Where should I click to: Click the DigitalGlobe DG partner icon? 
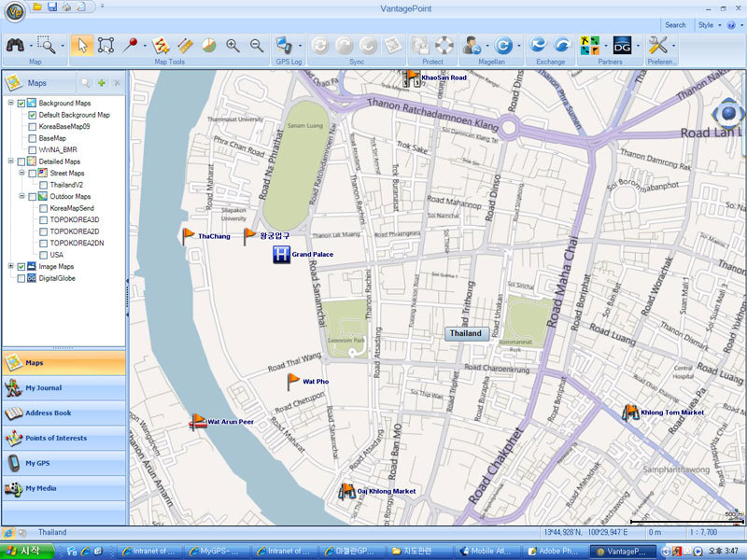[x=622, y=46]
